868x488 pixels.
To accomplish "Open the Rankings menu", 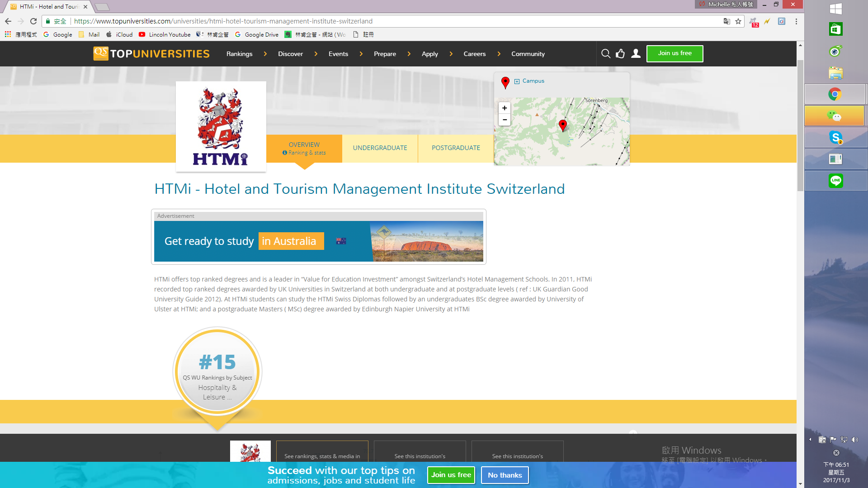I will tap(239, 54).
